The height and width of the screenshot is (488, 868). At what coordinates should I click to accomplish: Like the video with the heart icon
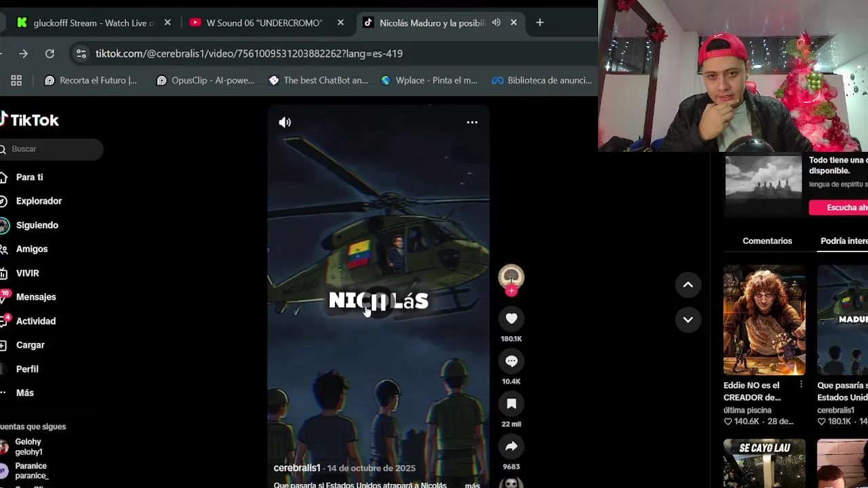click(511, 319)
